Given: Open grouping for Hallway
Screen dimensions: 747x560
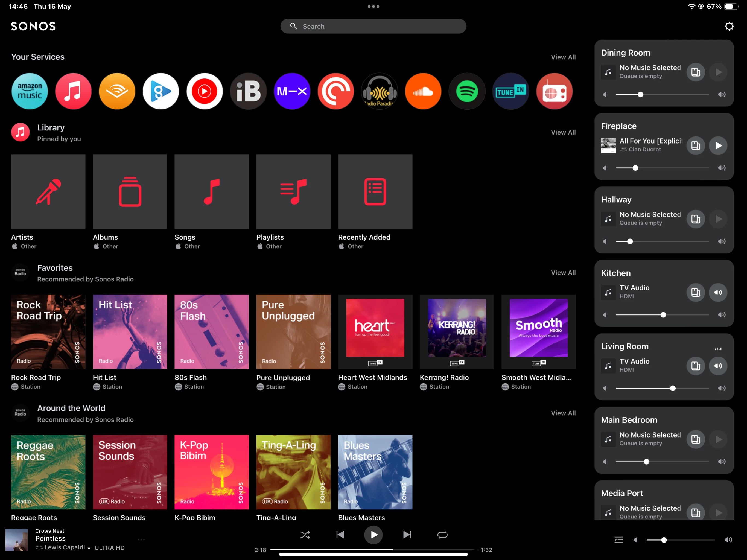Looking at the screenshot, I should [x=696, y=219].
